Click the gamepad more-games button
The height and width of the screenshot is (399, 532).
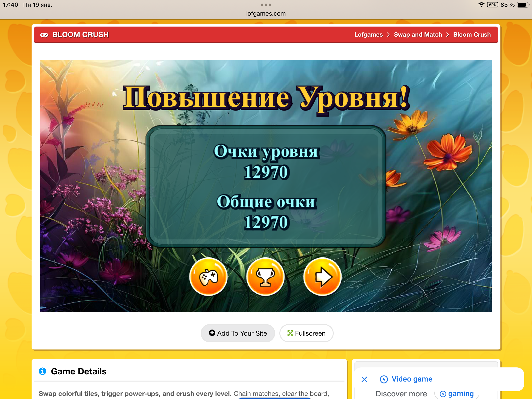208,277
